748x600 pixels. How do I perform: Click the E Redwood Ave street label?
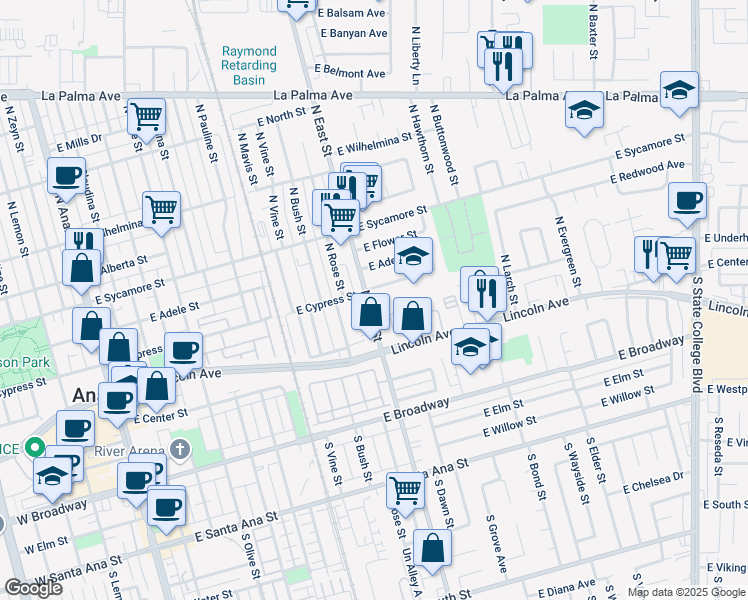click(647, 172)
